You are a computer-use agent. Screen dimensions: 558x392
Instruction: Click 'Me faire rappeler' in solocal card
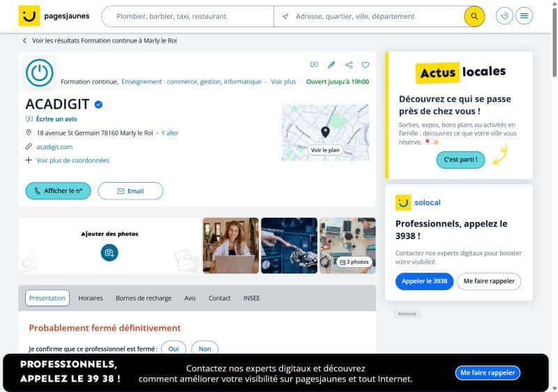pyautogui.click(x=489, y=281)
